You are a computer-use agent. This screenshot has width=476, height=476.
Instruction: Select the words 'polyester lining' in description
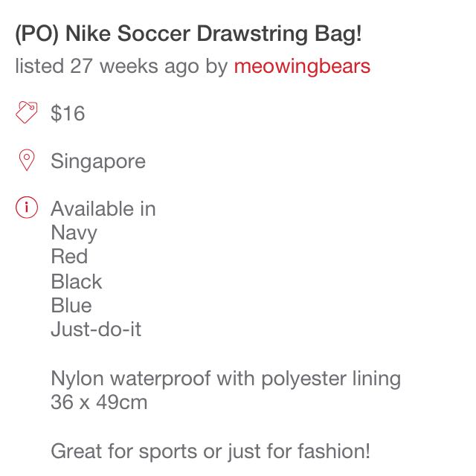pyautogui.click(x=331, y=379)
